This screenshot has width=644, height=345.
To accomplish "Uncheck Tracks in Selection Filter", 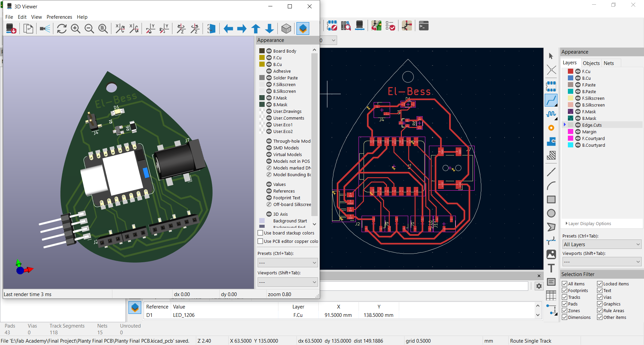I will point(565,297).
